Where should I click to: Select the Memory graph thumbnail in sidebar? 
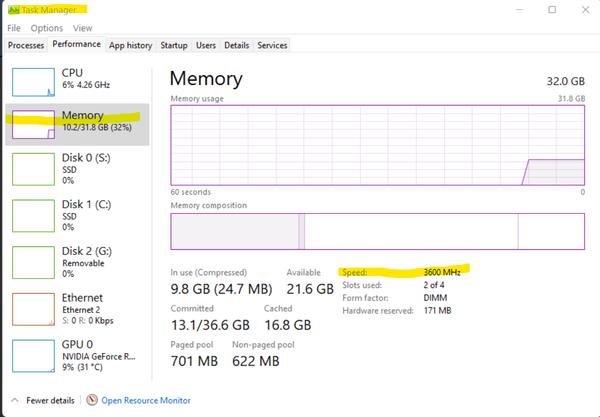[x=33, y=123]
